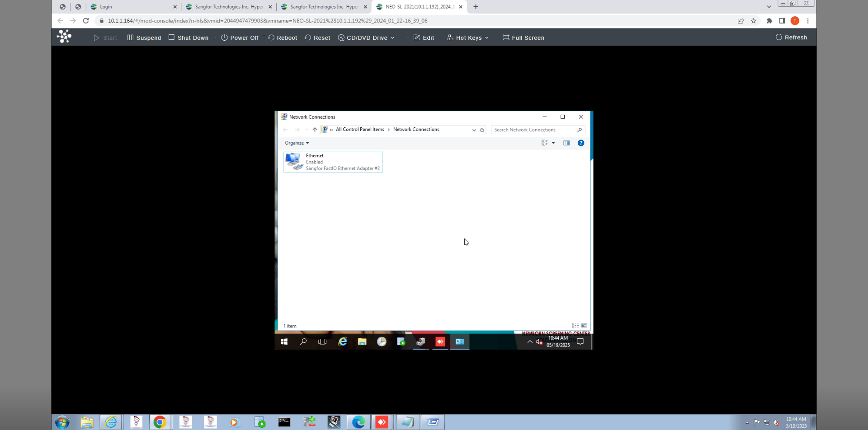This screenshot has height=430, width=868.
Task: Click All Control Panel Items breadcrumb
Action: 360,130
